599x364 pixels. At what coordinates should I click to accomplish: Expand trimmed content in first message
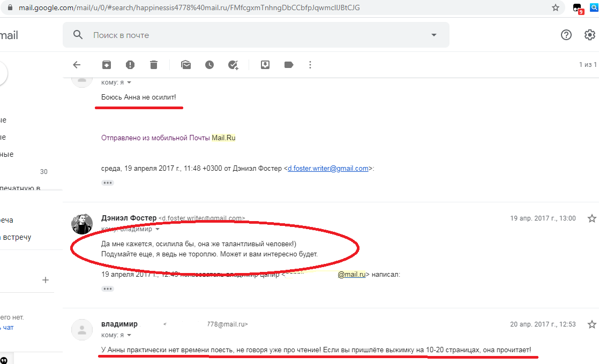[108, 183]
